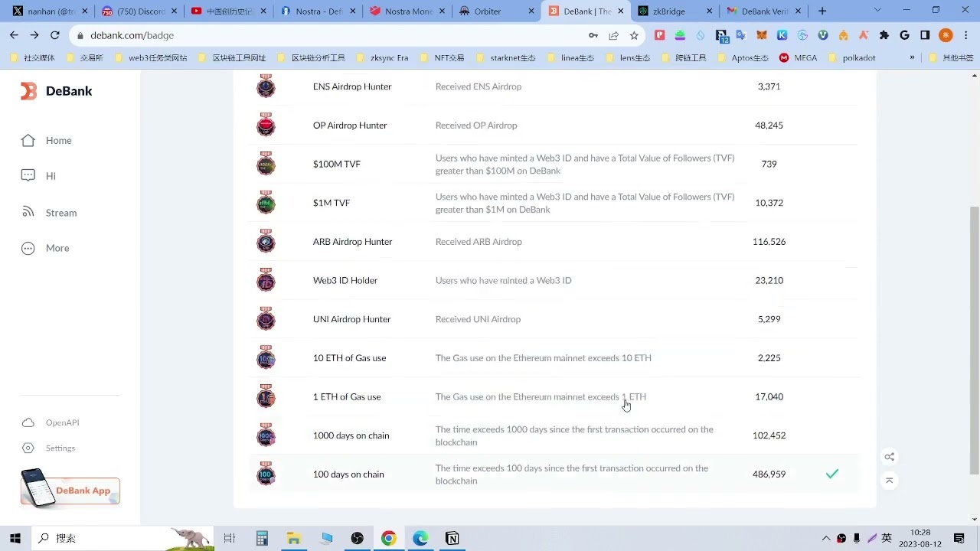Click the 100 days on chain badge icon
The height and width of the screenshot is (551, 980).
[266, 474]
